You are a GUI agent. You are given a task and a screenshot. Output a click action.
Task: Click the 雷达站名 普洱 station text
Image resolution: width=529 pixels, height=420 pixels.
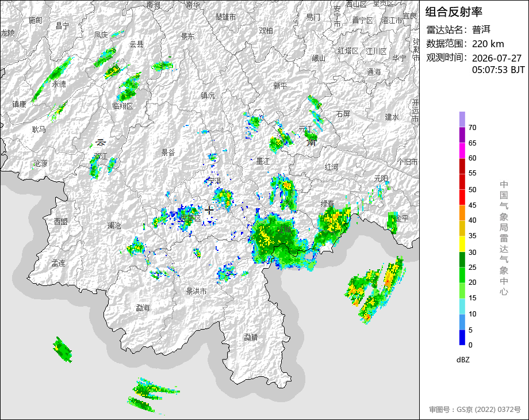pyautogui.click(x=458, y=30)
